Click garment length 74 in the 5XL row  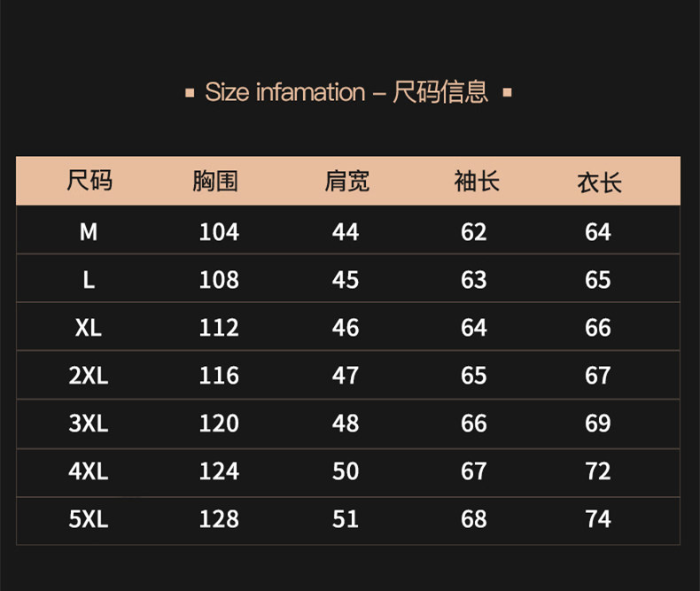click(x=598, y=519)
